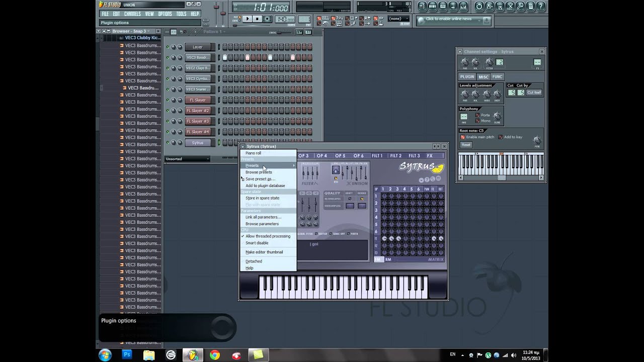
Task: Enable Mono in Polyphony section
Action: point(477,121)
